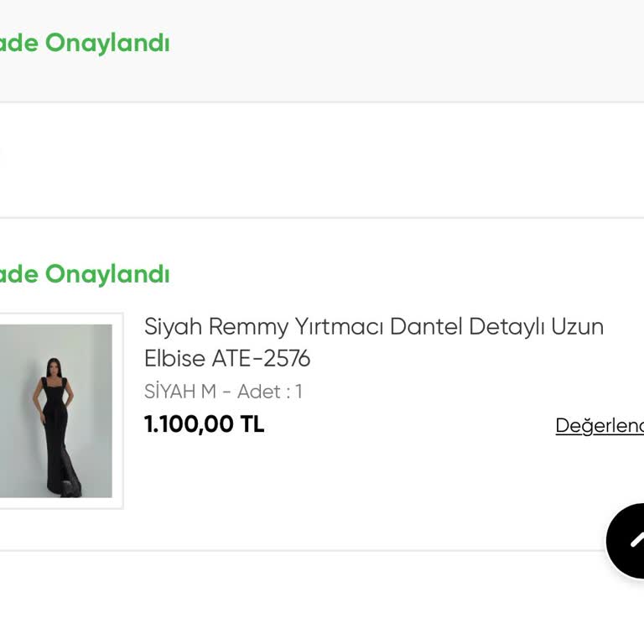644x644 pixels.
Task: Click the SİYAH M variant text
Action: [179, 392]
